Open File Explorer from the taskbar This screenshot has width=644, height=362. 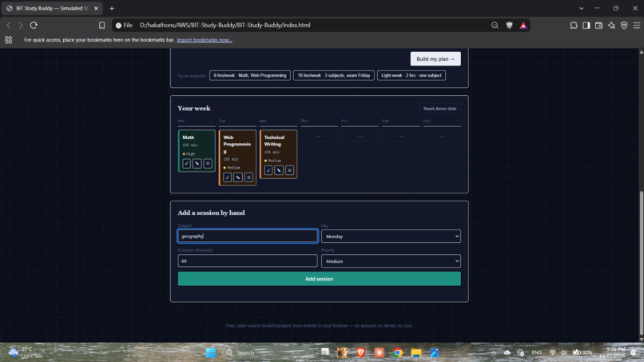click(416, 352)
